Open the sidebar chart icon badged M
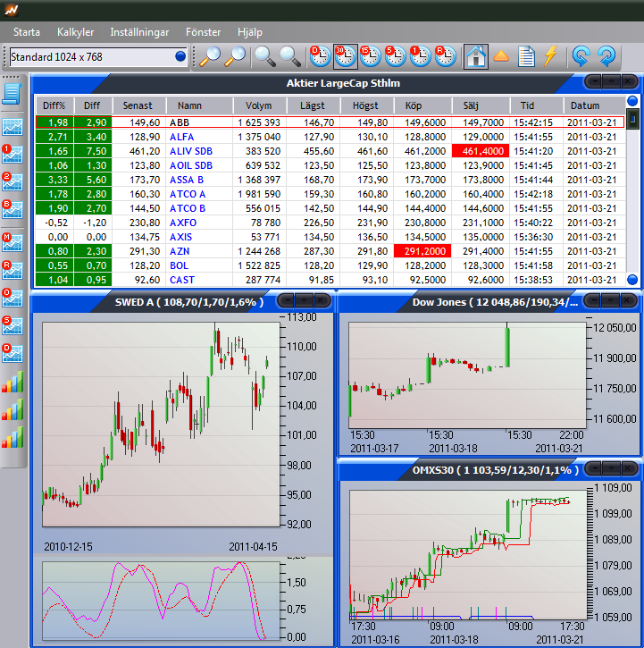The height and width of the screenshot is (648, 644). [x=13, y=242]
